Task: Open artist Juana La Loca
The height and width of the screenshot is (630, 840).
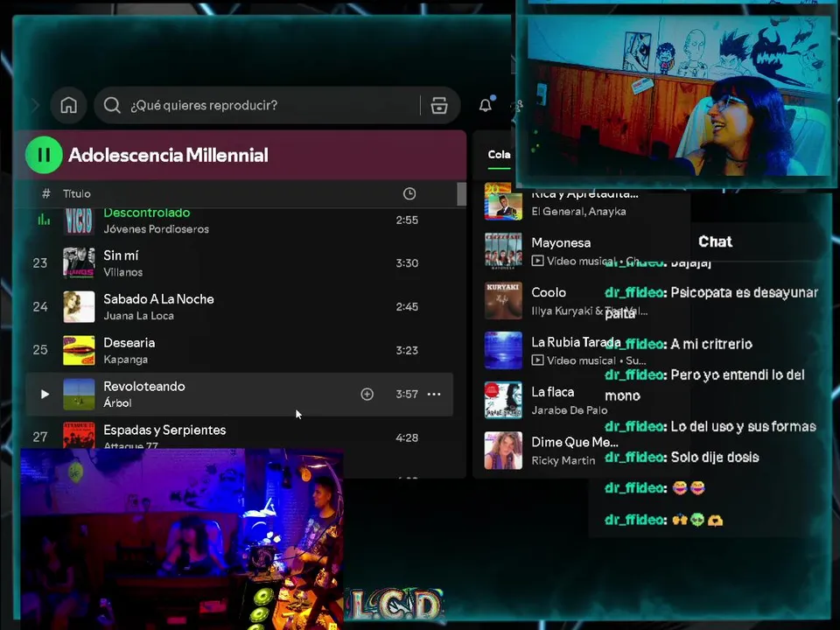Action: [x=138, y=316]
